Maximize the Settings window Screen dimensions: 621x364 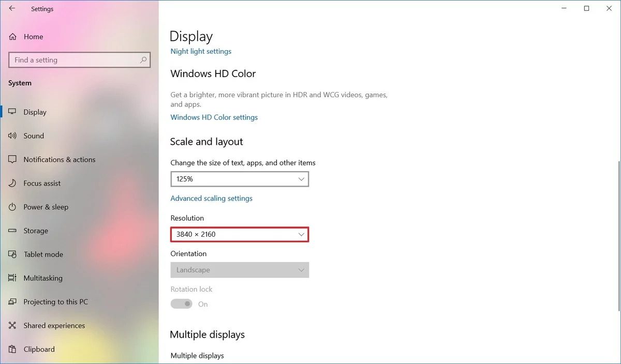pyautogui.click(x=586, y=9)
